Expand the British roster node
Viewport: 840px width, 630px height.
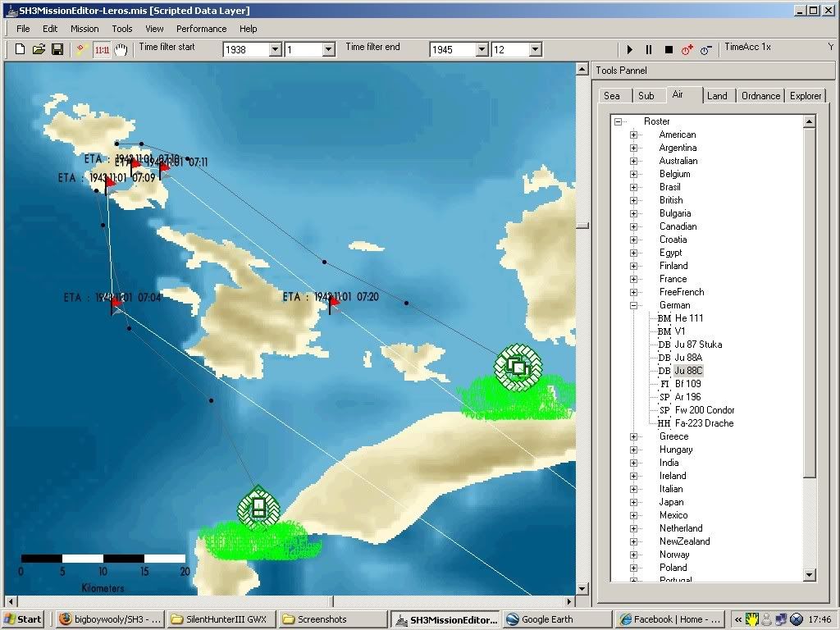pyautogui.click(x=634, y=200)
